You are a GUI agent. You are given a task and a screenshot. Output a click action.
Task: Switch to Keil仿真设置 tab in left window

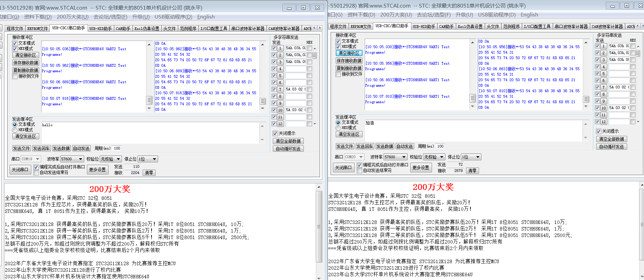(147, 29)
